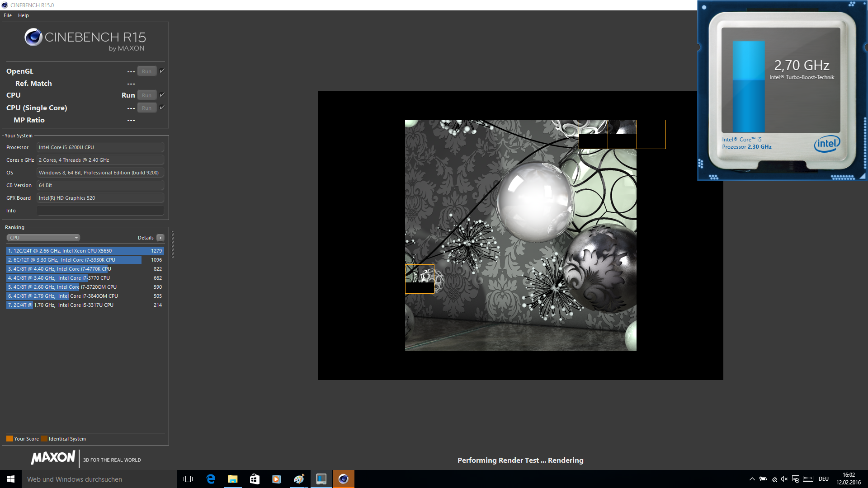868x488 pixels.
Task: Toggle the CPU test checkbox
Action: [x=162, y=95]
